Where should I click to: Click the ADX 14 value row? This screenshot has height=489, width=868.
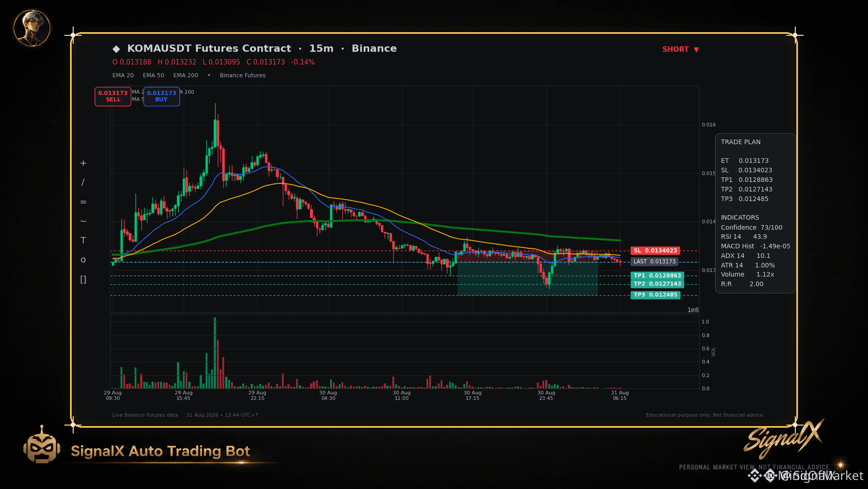tap(745, 256)
